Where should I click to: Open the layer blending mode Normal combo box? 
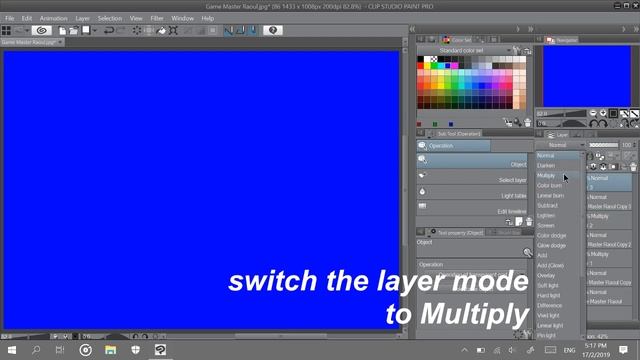pos(561,145)
